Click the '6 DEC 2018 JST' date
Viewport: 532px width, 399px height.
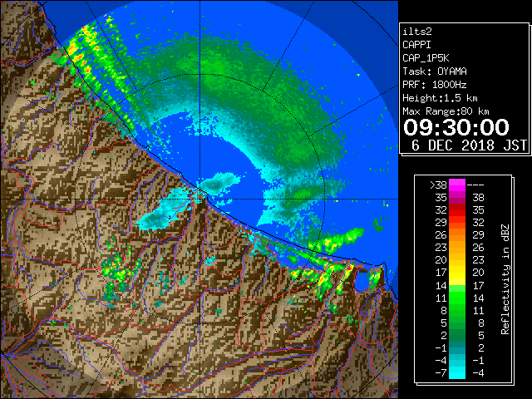(469, 145)
